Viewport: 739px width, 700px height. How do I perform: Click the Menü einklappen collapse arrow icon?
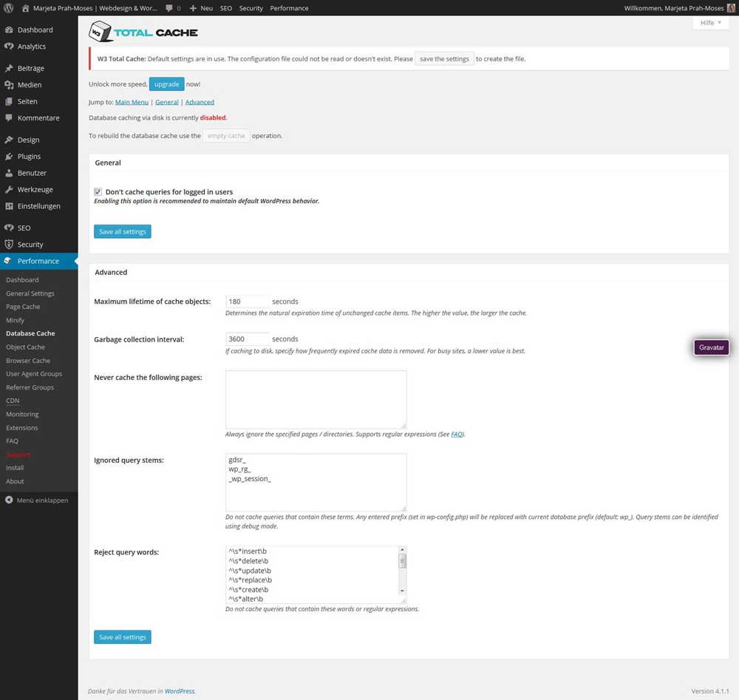pos(9,500)
